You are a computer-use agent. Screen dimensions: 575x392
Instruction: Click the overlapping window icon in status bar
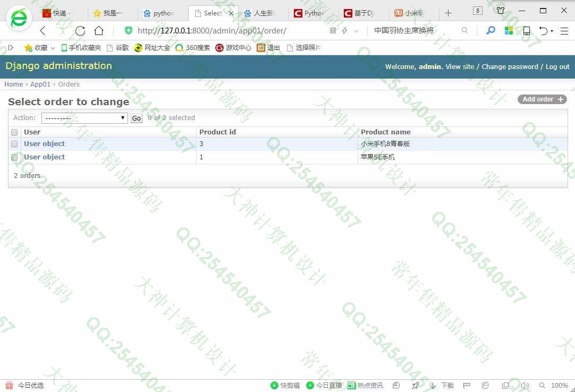click(x=505, y=386)
